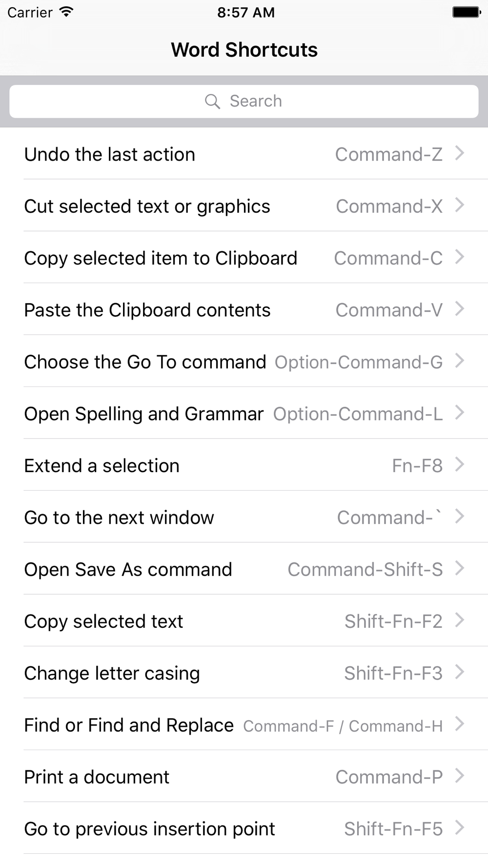This screenshot has height=868, width=488.
Task: Open the Wi-Fi status icon
Action: (66, 12)
